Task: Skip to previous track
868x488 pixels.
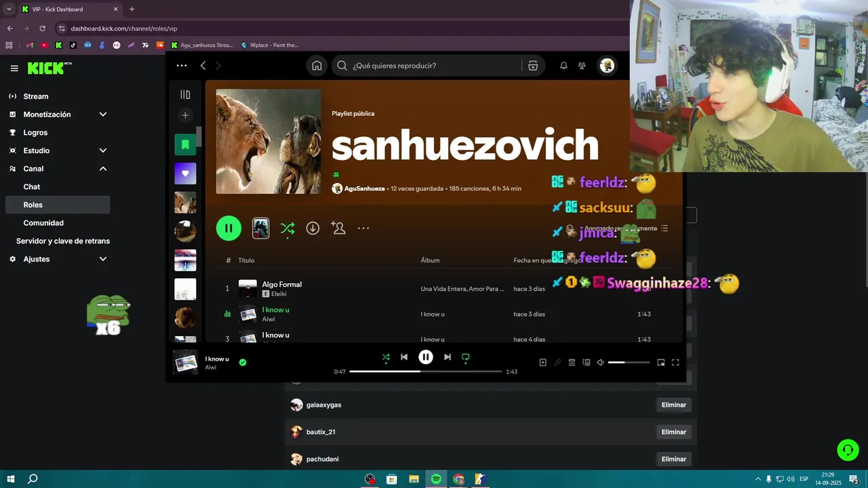Action: pyautogui.click(x=404, y=357)
